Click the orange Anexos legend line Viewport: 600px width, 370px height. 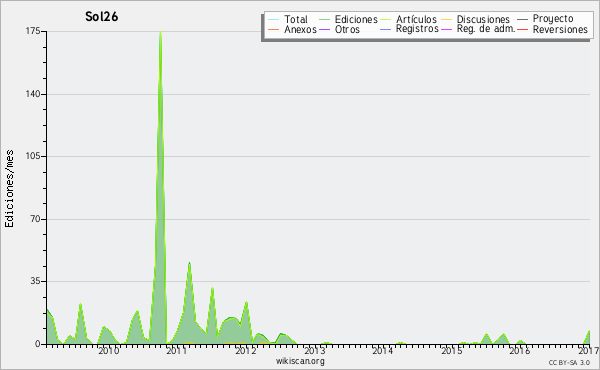click(x=274, y=29)
